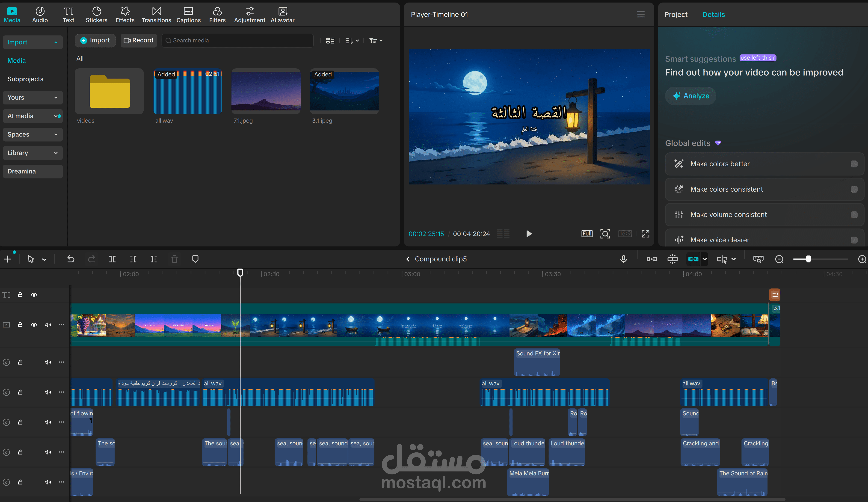The height and width of the screenshot is (502, 868).
Task: Expand the Spaces section
Action: pyautogui.click(x=33, y=134)
